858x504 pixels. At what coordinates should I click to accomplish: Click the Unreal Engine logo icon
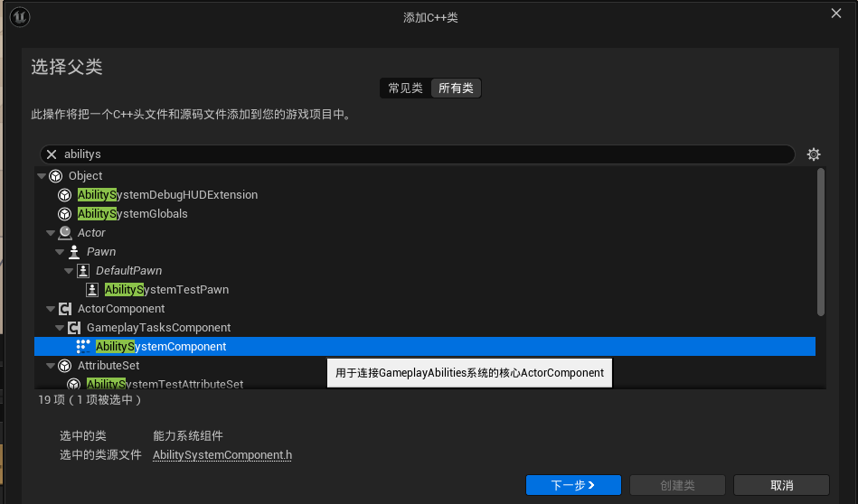20,17
